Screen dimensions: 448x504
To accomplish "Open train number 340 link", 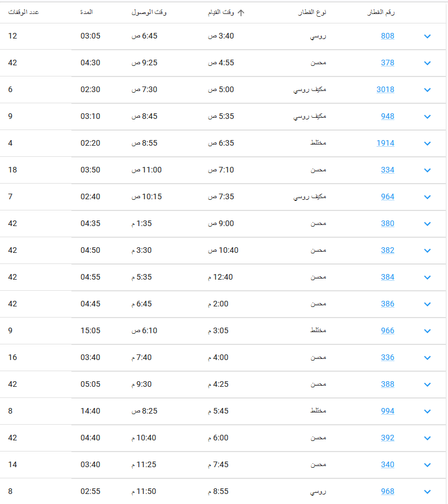I will [x=388, y=464].
